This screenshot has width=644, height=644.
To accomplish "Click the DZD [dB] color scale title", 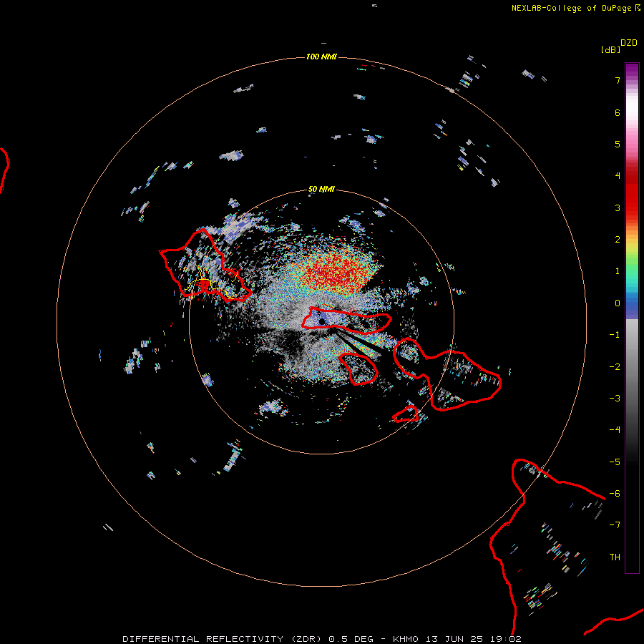I will (619, 46).
